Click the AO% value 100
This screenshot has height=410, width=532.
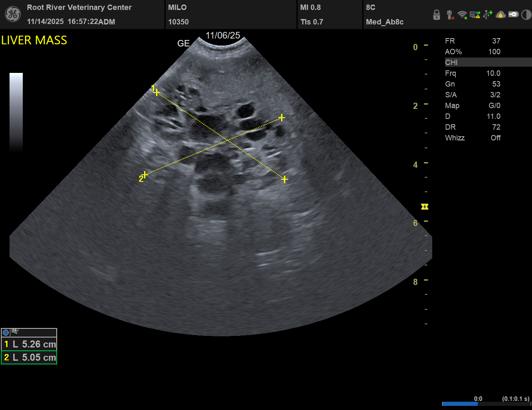point(494,52)
